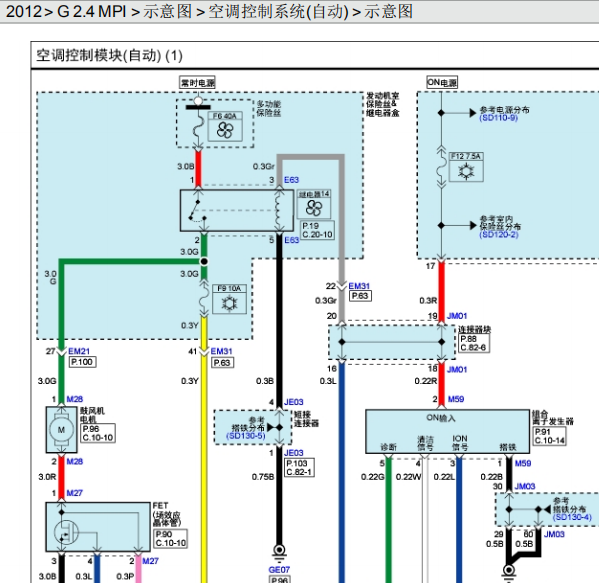This screenshot has height=583, width=599.
Task: Click the JE03 connector label at pin 4
Action: [x=293, y=402]
